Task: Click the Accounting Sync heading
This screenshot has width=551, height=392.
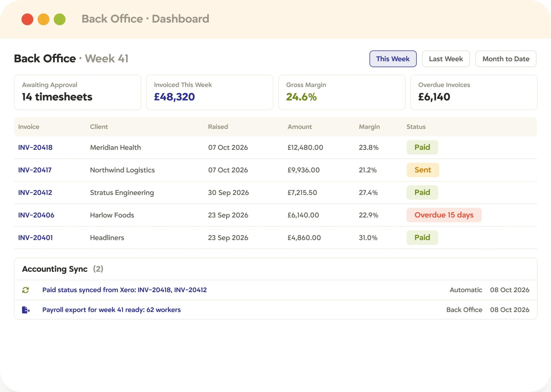Action: tap(55, 269)
